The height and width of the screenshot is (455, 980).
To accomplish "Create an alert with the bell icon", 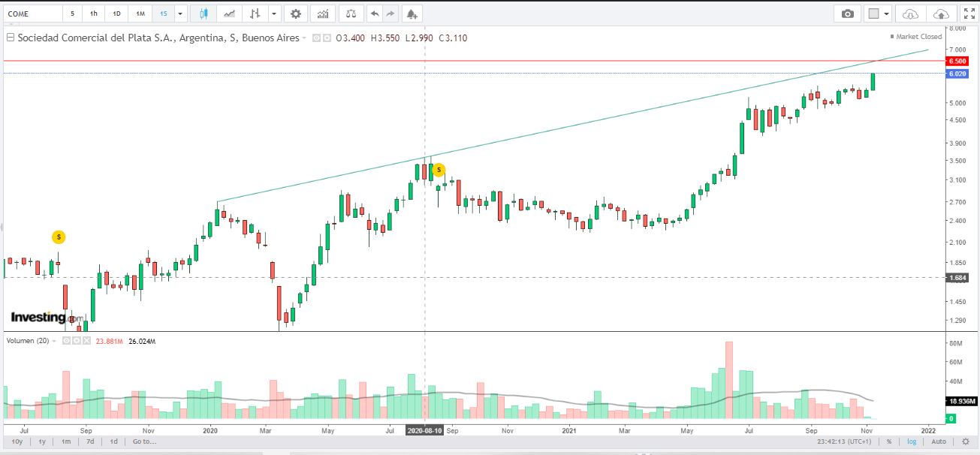I will coord(410,14).
